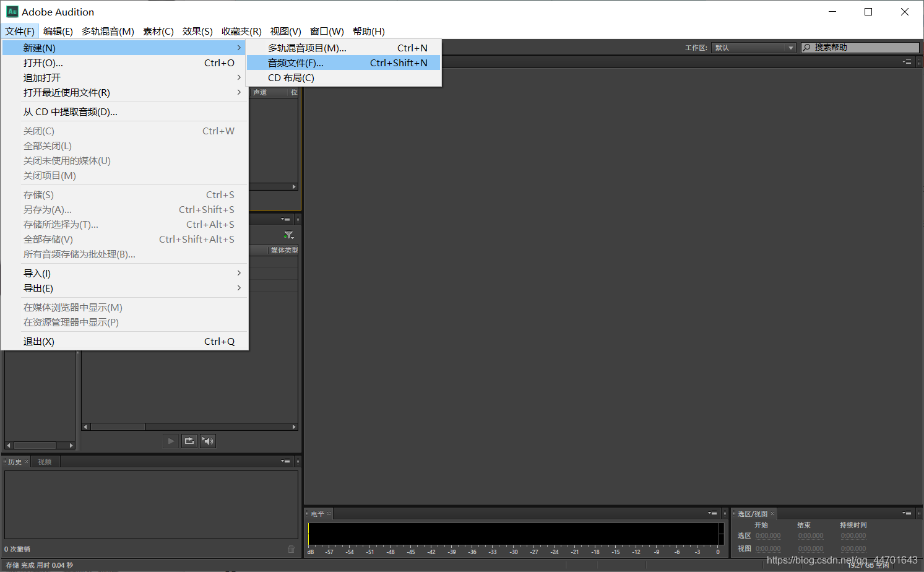Close the 选区/视图 panel tab
The height and width of the screenshot is (572, 924).
772,514
